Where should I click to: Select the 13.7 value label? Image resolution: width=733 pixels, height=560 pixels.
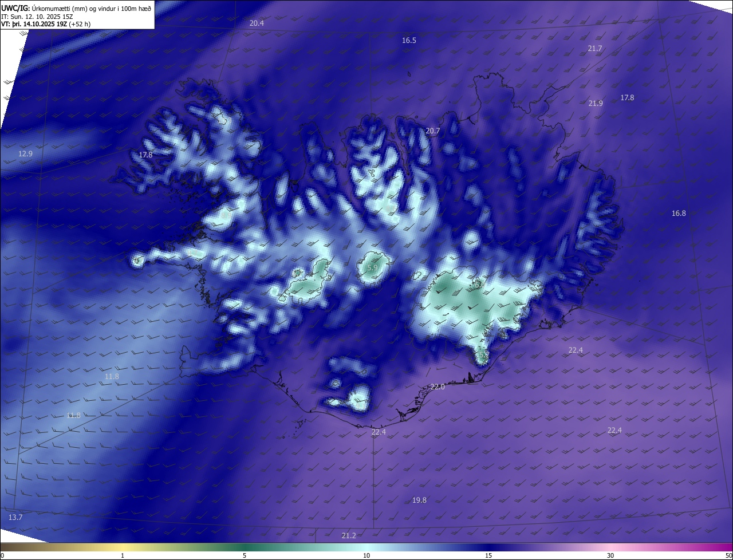click(x=15, y=518)
